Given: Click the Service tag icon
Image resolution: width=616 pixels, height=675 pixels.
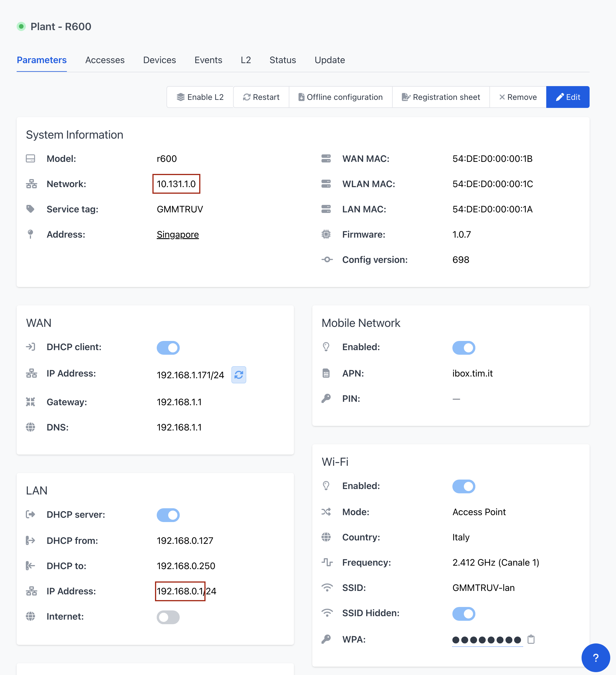Looking at the screenshot, I should [30, 209].
